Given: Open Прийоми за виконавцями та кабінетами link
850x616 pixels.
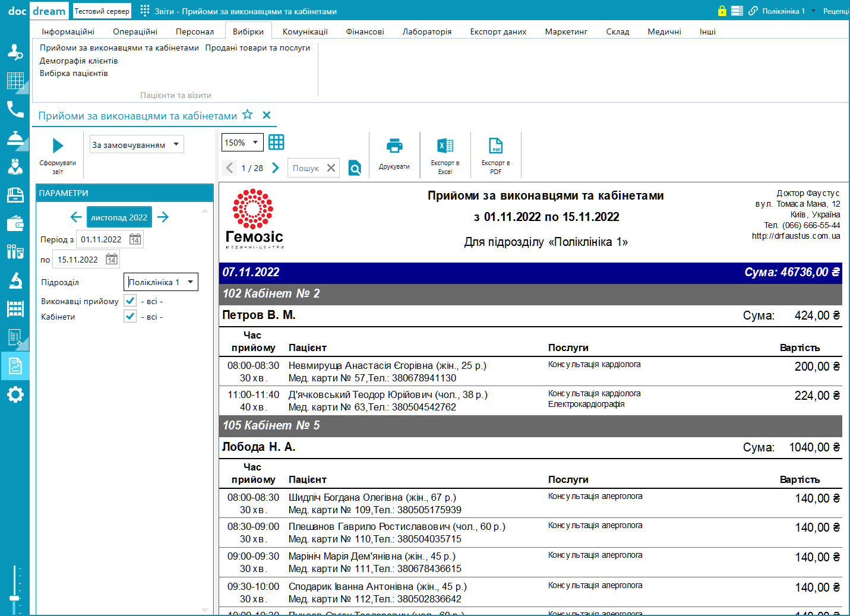Looking at the screenshot, I should [119, 48].
